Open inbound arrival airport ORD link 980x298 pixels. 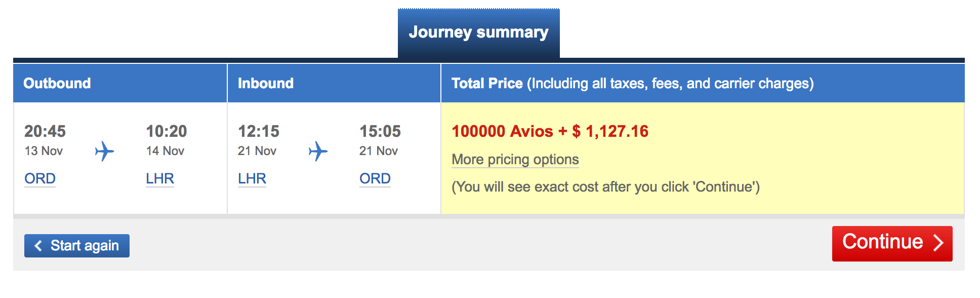(x=375, y=179)
